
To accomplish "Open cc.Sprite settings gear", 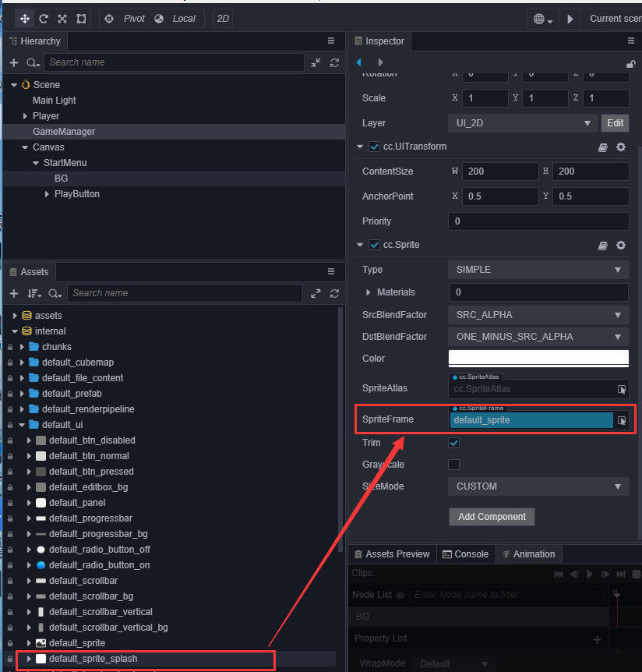I will coord(621,246).
